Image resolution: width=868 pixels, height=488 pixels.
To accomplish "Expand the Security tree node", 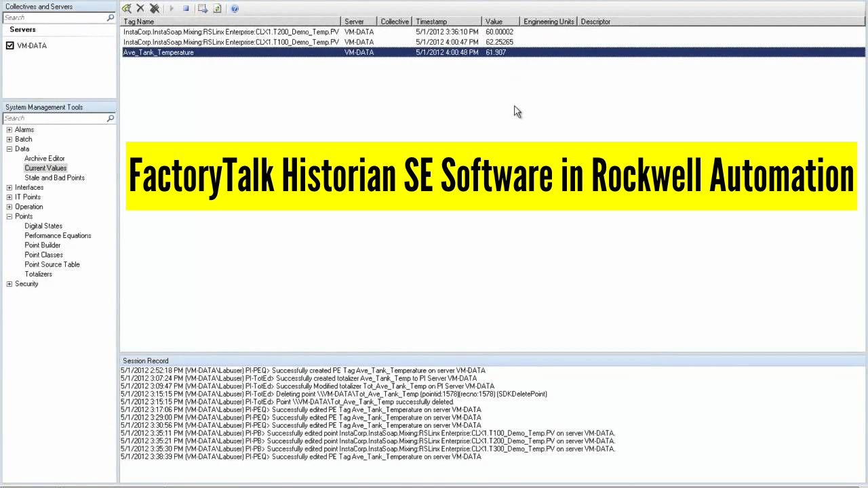I will click(x=9, y=284).
